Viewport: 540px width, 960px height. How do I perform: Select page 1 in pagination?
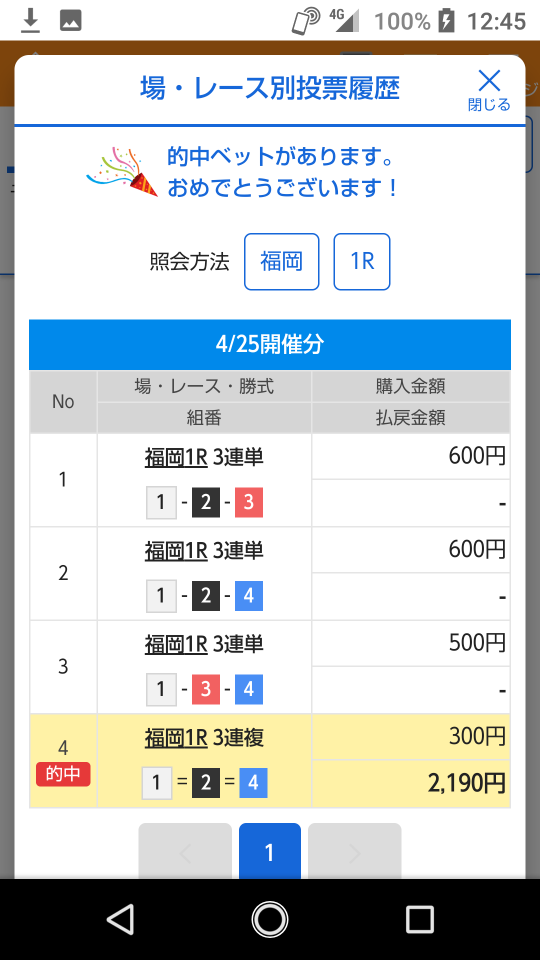[x=269, y=852]
